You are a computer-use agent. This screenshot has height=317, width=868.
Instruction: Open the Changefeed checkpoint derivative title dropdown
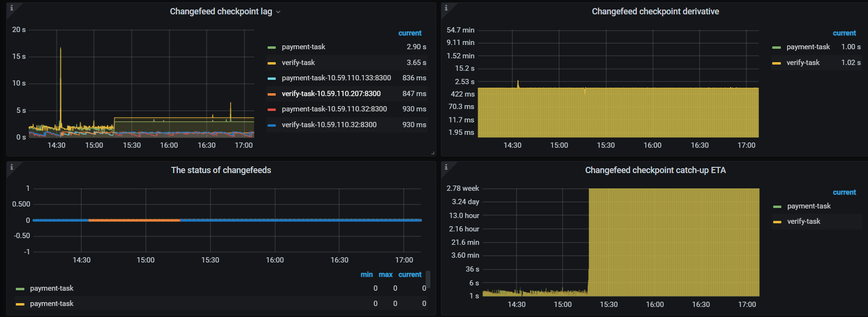point(655,11)
